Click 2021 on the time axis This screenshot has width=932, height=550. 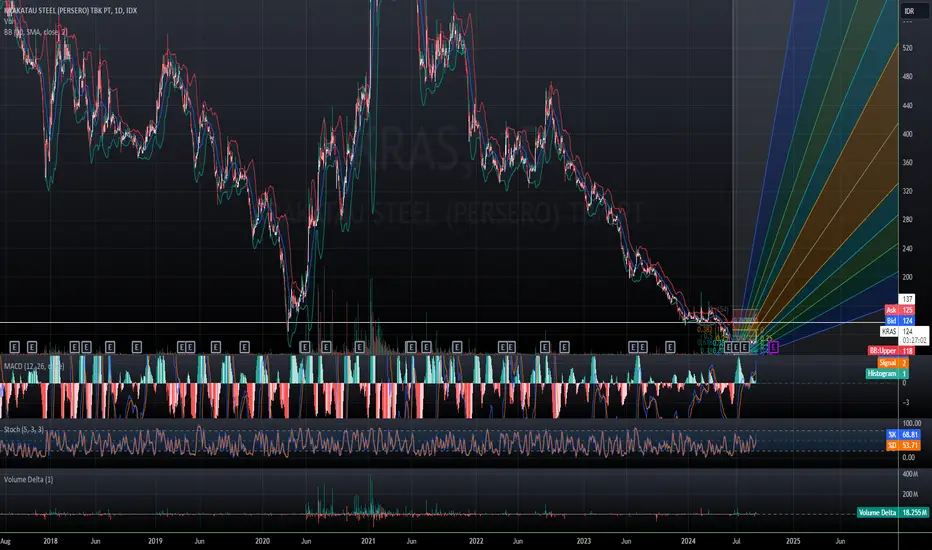point(368,541)
